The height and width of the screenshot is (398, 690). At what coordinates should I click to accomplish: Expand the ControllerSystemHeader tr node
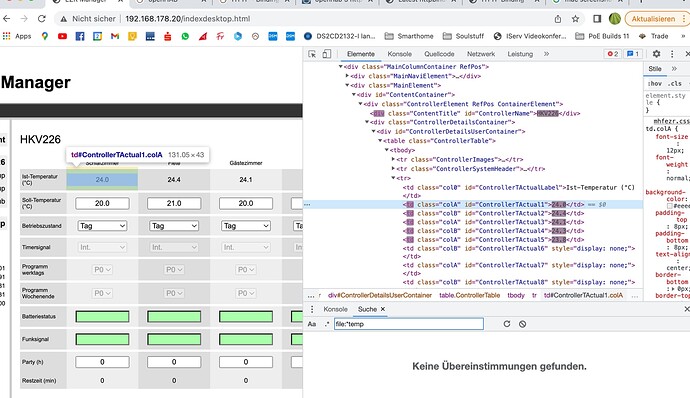tap(393, 169)
